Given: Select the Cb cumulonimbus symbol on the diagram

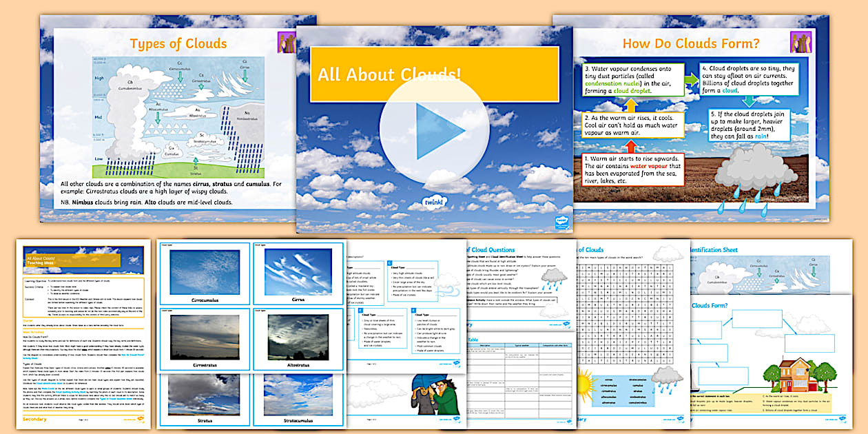Looking at the screenshot, I should [130, 84].
